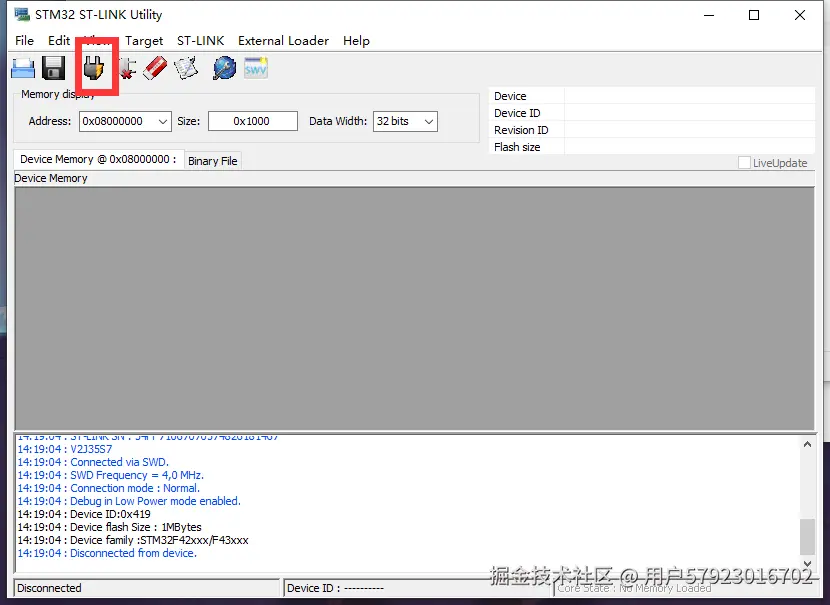Click the Size input field

click(x=253, y=121)
